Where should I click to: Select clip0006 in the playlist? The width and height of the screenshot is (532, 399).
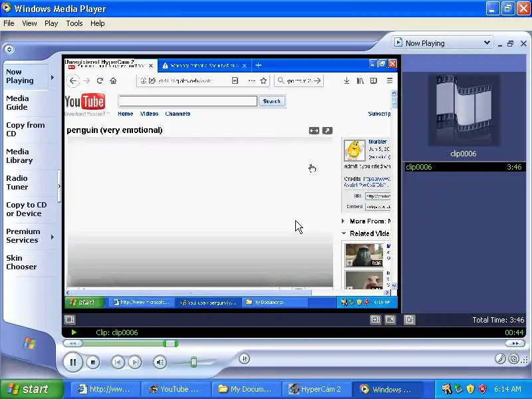464,167
